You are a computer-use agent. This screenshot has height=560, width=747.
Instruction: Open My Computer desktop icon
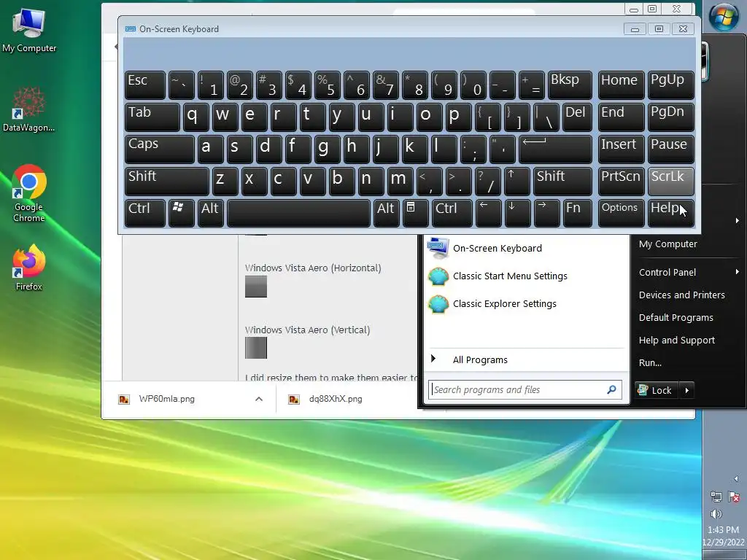[29, 30]
